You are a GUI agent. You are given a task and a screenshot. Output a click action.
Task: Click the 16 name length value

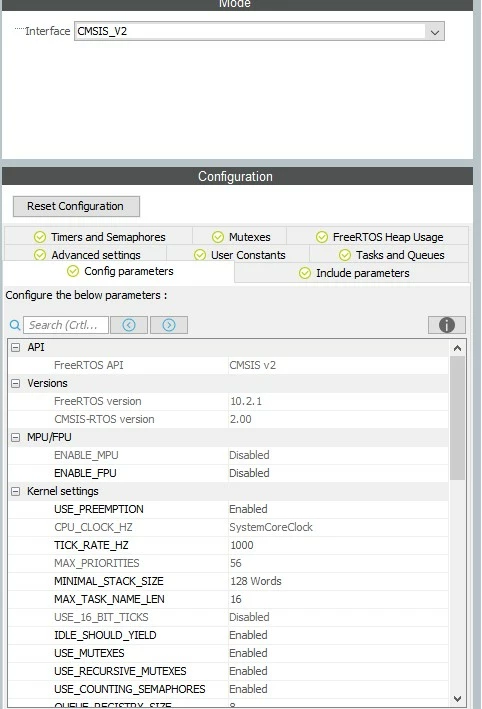(x=236, y=600)
